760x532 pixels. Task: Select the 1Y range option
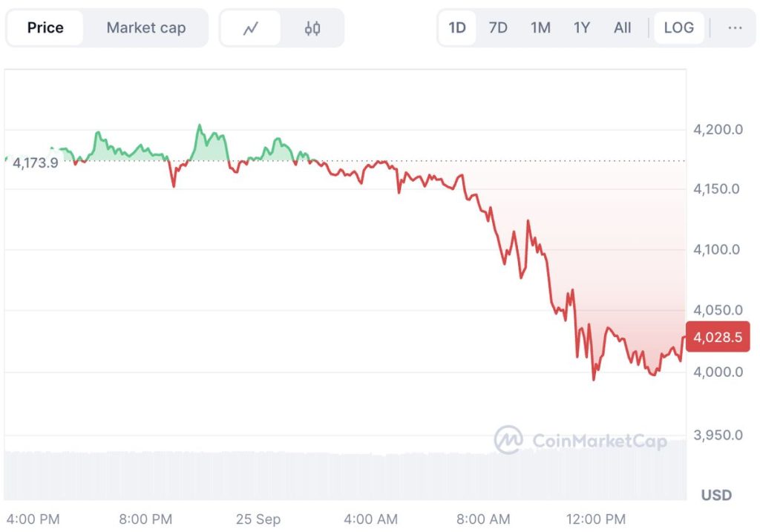click(x=581, y=27)
